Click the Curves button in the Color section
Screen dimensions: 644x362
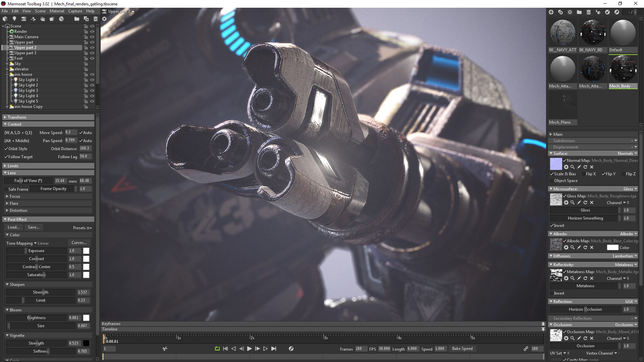click(x=79, y=242)
